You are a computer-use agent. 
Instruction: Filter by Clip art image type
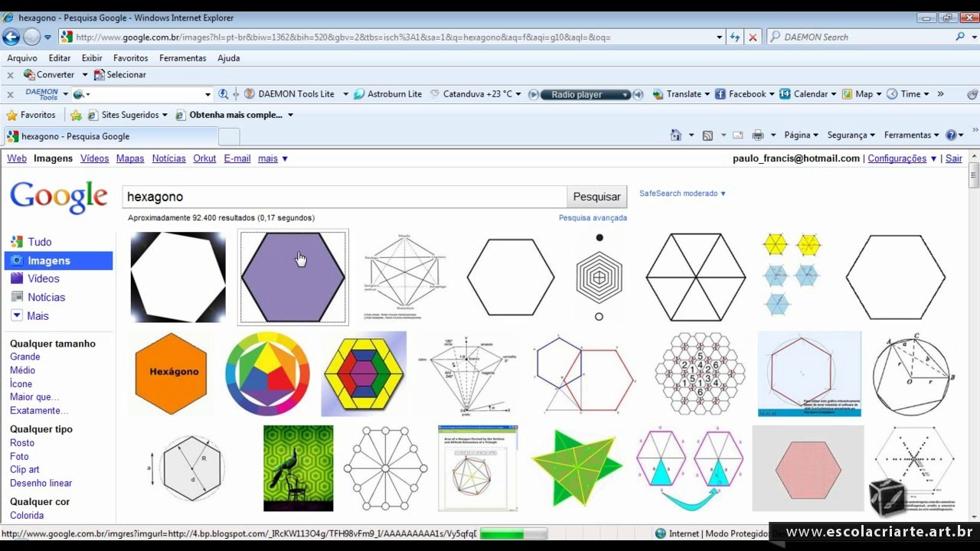[24, 470]
